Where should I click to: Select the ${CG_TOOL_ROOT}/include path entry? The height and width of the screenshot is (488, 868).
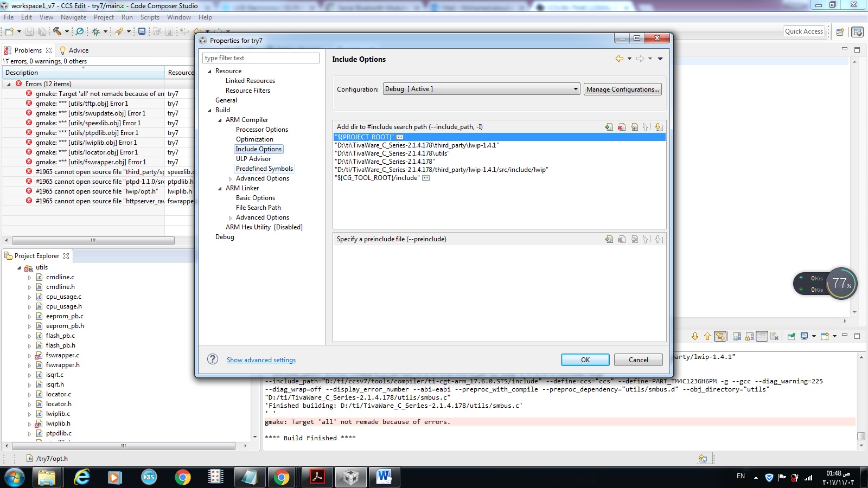pyautogui.click(x=377, y=178)
